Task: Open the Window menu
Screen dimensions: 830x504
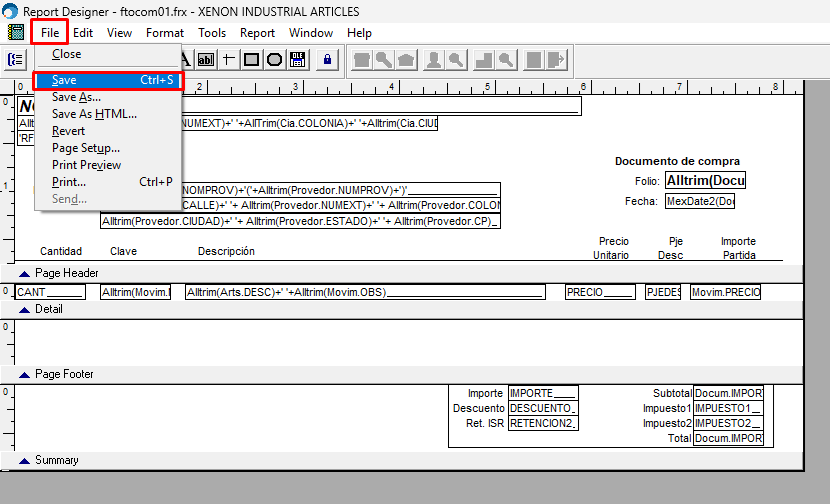Action: (311, 32)
